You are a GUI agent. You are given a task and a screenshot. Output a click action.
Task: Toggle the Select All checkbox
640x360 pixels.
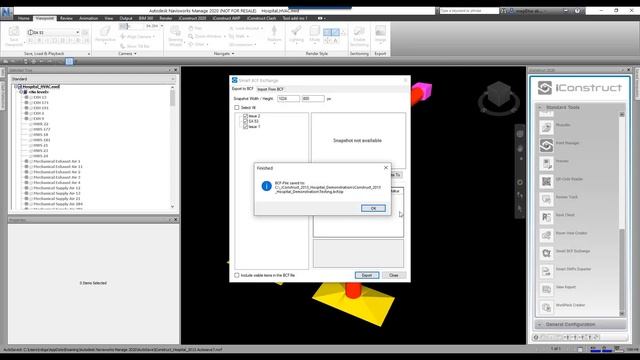(237, 107)
